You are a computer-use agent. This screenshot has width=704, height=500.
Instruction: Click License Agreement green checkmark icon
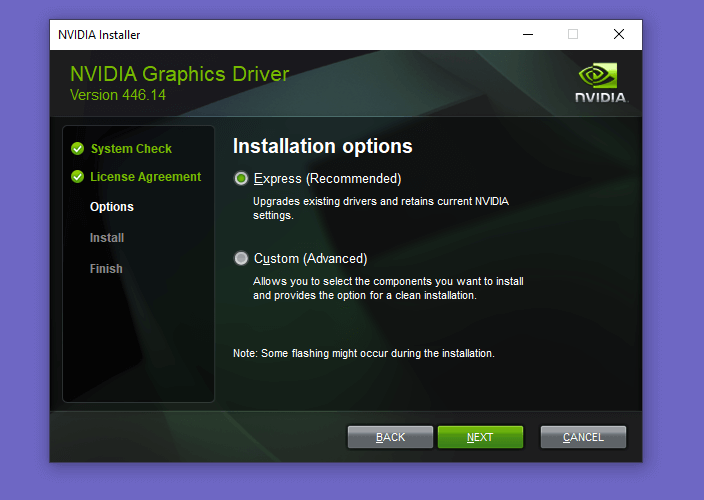tap(78, 177)
